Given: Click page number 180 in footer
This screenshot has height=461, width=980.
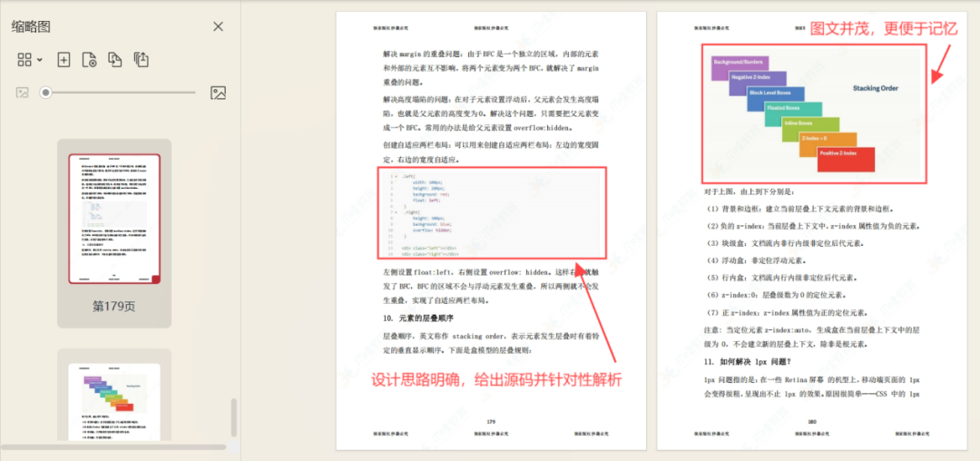Looking at the screenshot, I should pos(812,422).
